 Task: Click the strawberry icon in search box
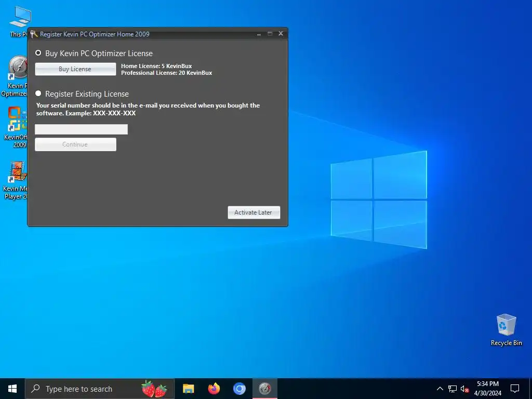(x=154, y=389)
